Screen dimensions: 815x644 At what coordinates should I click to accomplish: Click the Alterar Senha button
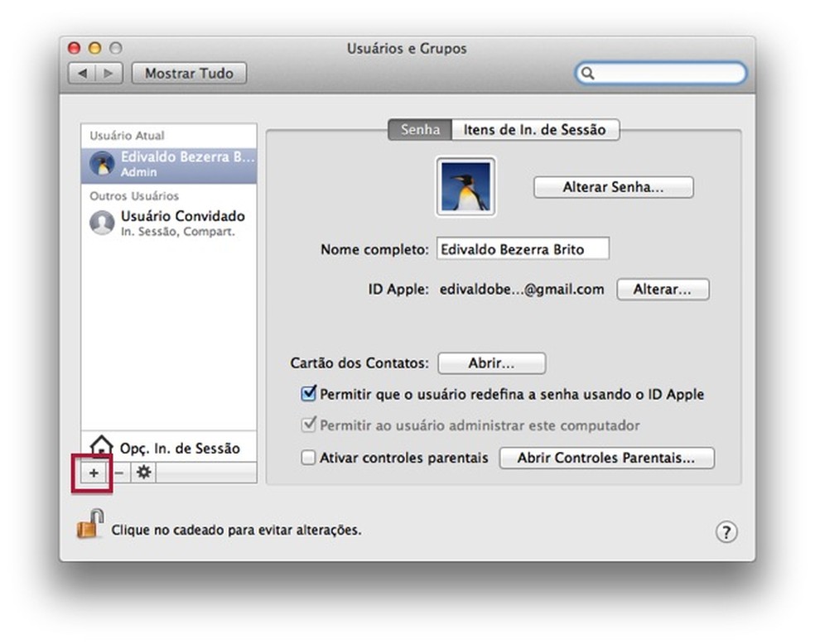coord(614,187)
